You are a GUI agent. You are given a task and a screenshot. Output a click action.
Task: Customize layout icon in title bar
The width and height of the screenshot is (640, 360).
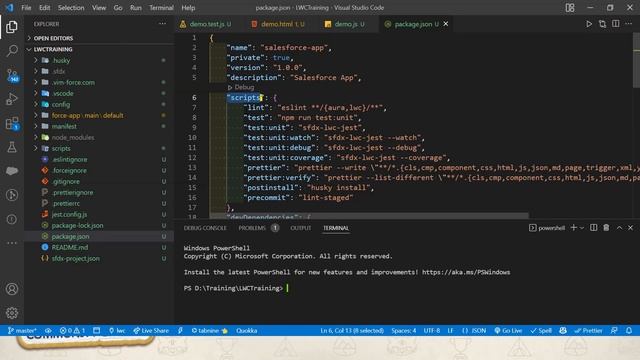coord(570,8)
